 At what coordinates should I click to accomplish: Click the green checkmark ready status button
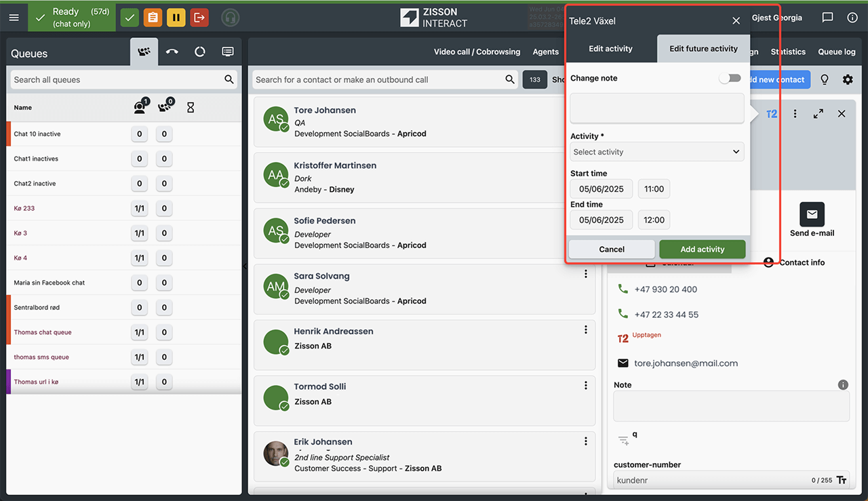tap(130, 18)
